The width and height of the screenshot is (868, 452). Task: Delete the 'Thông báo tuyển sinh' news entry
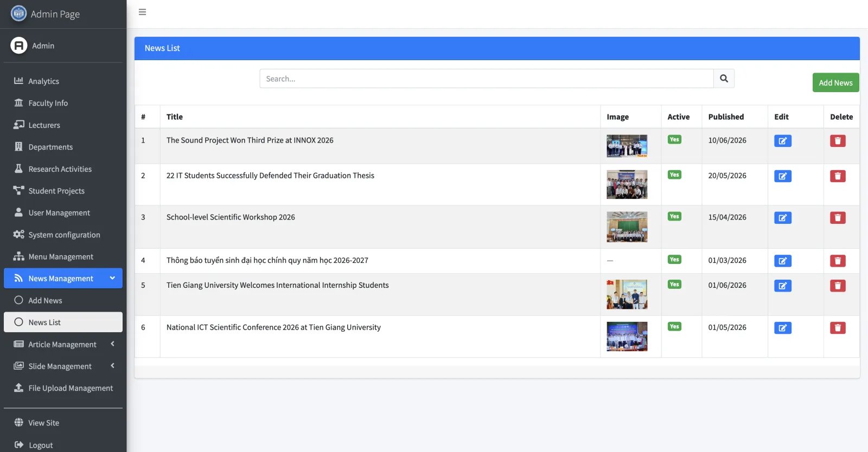pyautogui.click(x=838, y=261)
